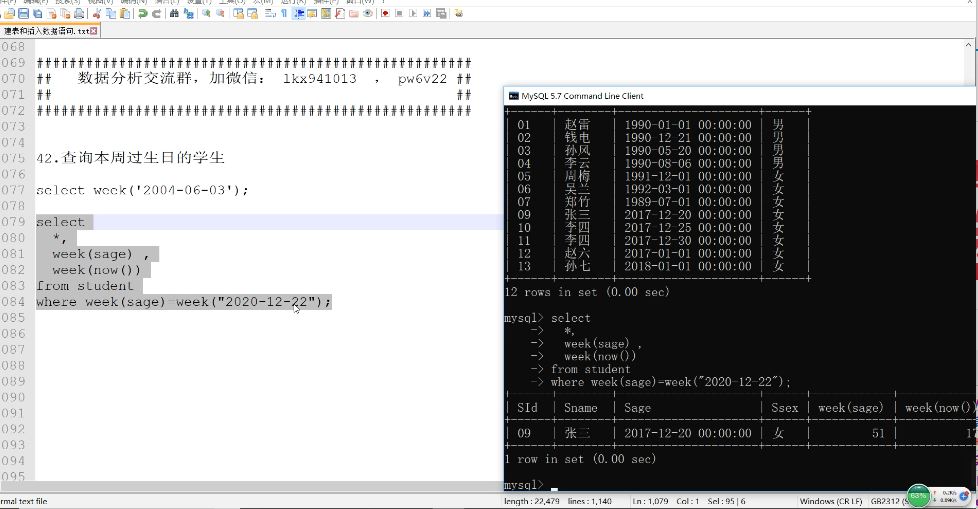
Task: Undo last edit with green Undo arrow
Action: coord(143,13)
